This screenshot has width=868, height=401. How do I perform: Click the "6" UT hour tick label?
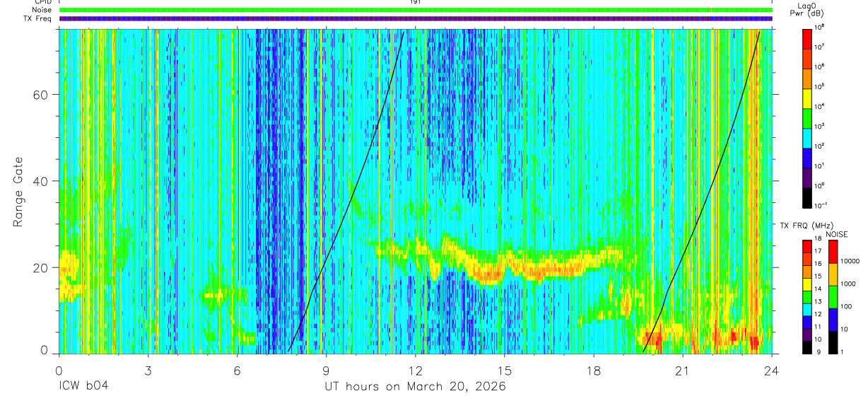pyautogui.click(x=237, y=370)
